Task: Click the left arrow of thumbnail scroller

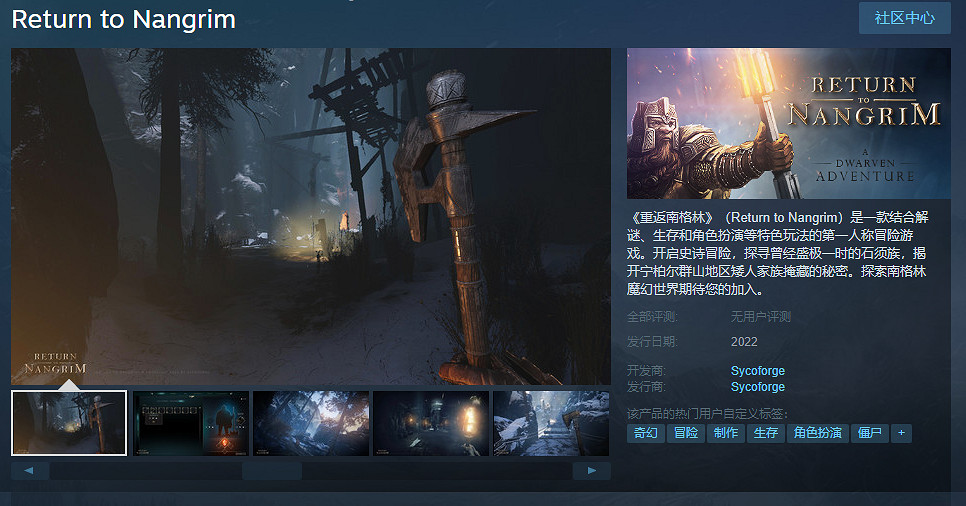Action: pos(30,471)
